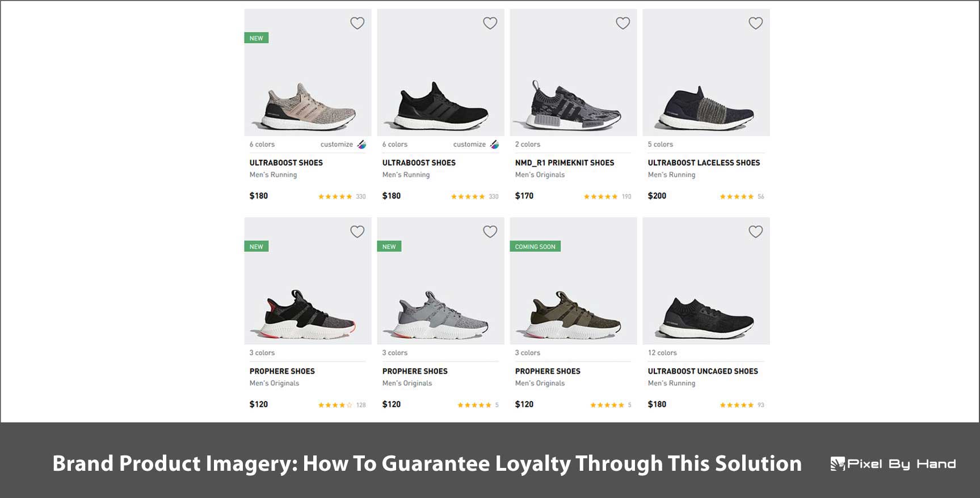Wishlist the gray Prophere Shoes with heart icon
This screenshot has width=980, height=498.
tap(490, 231)
